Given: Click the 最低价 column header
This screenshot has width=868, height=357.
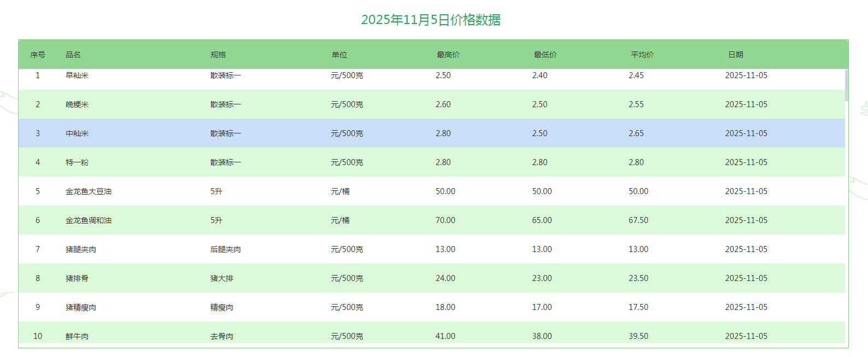Looking at the screenshot, I should pos(545,55).
